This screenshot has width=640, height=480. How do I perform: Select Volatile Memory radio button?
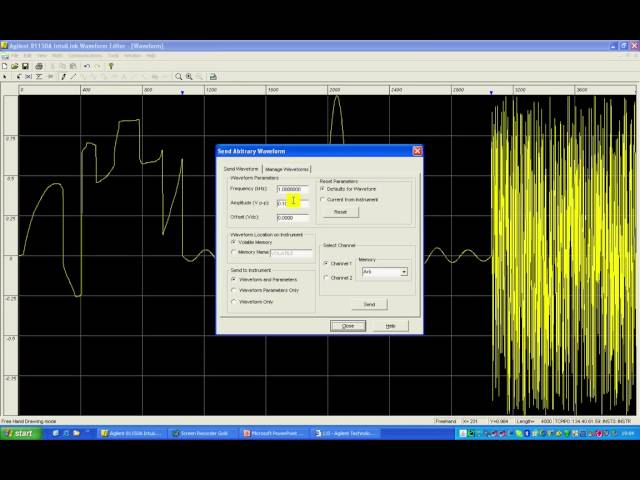click(x=234, y=242)
